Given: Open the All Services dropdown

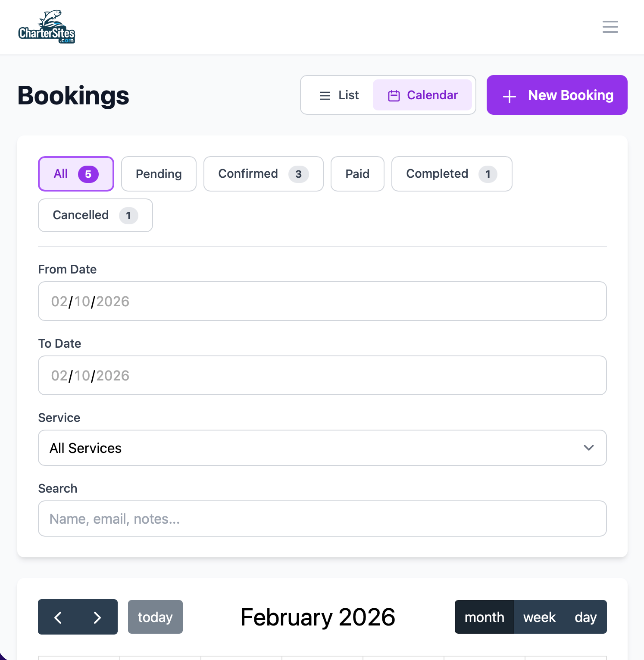Looking at the screenshot, I should [x=322, y=448].
